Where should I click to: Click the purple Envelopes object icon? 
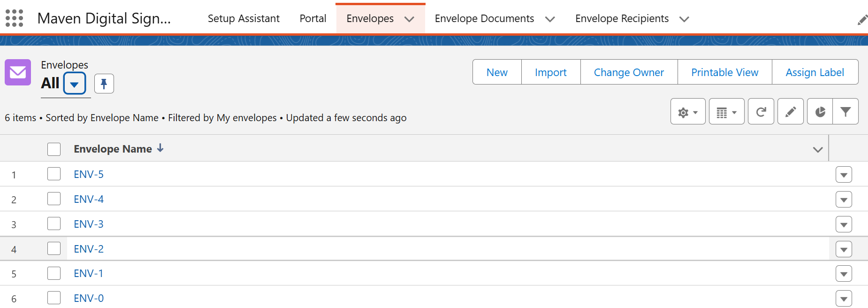[x=18, y=72]
